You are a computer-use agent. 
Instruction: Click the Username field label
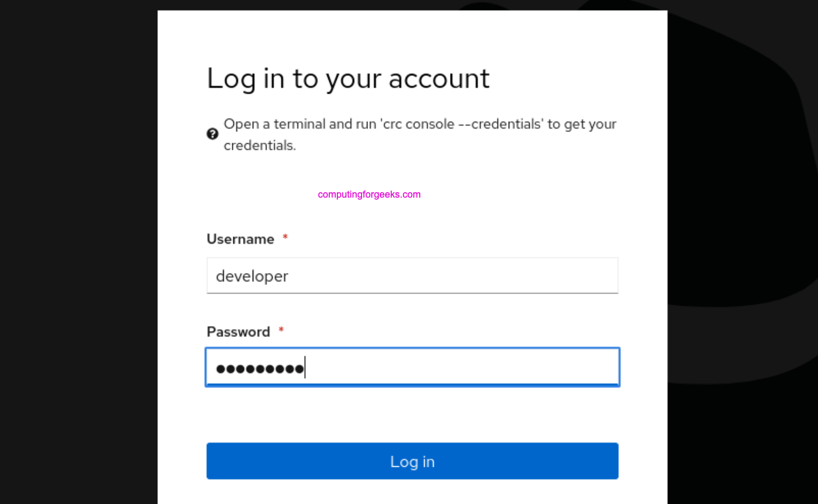coord(240,239)
